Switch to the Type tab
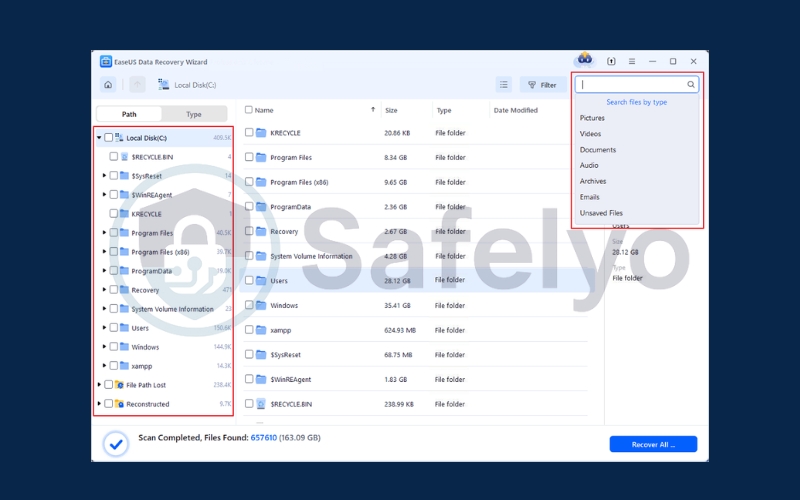Screen dimensions: 800x500 point(194,114)
